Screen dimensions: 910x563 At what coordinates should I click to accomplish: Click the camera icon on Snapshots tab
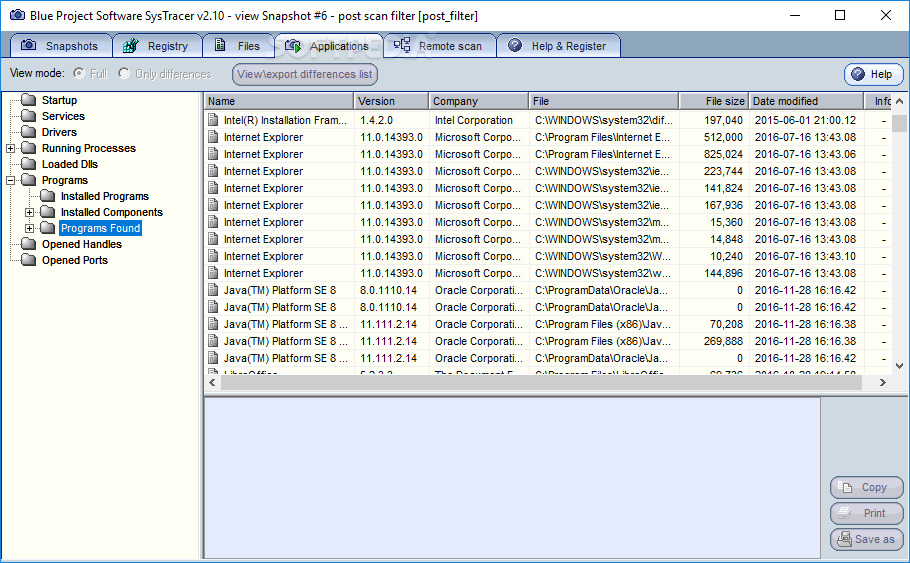(28, 45)
